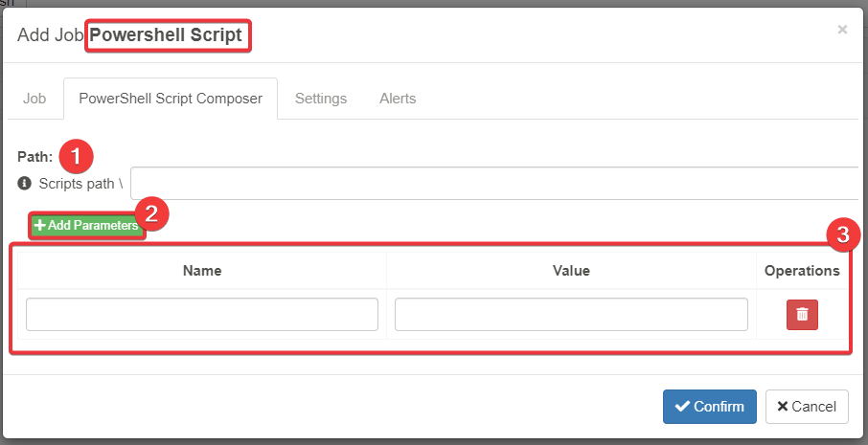Screen dimensions: 868x445
Task: Switch to the Job tab
Action: click(34, 99)
